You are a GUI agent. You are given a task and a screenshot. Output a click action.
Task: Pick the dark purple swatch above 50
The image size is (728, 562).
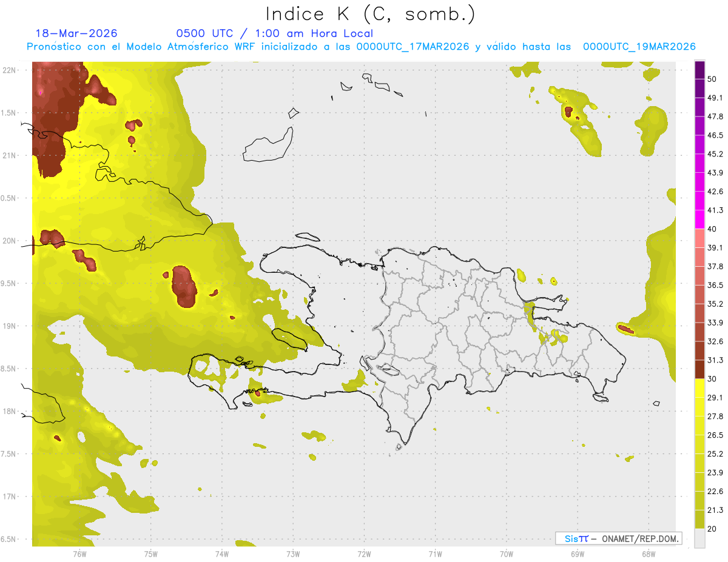click(699, 70)
